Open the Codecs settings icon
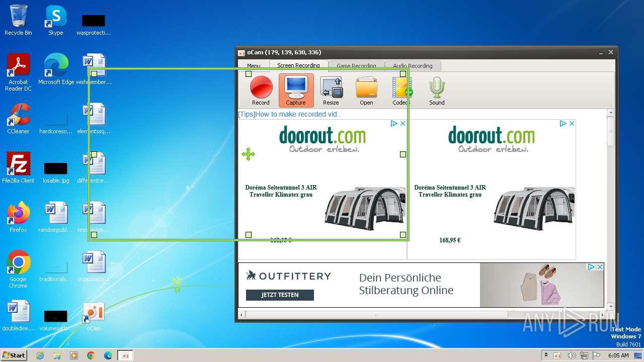 coord(401,91)
